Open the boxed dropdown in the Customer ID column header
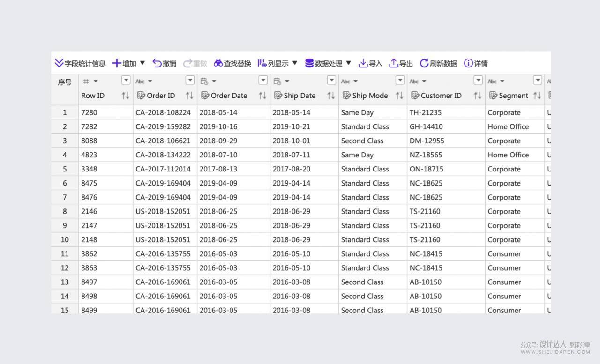The height and width of the screenshot is (364, 600). coord(478,80)
